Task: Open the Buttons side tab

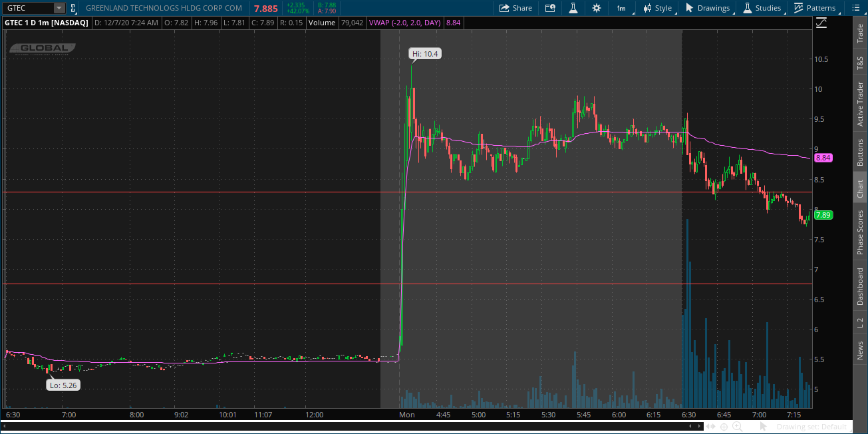Action: pyautogui.click(x=860, y=152)
